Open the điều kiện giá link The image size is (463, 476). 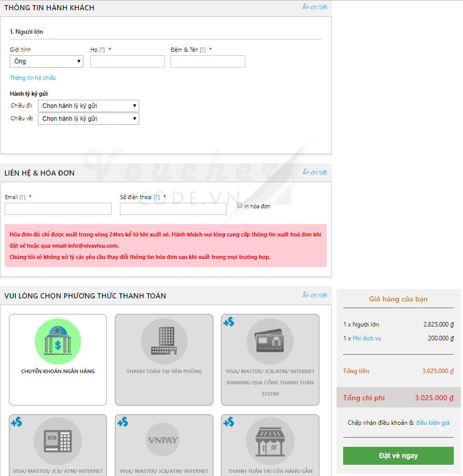click(x=432, y=423)
